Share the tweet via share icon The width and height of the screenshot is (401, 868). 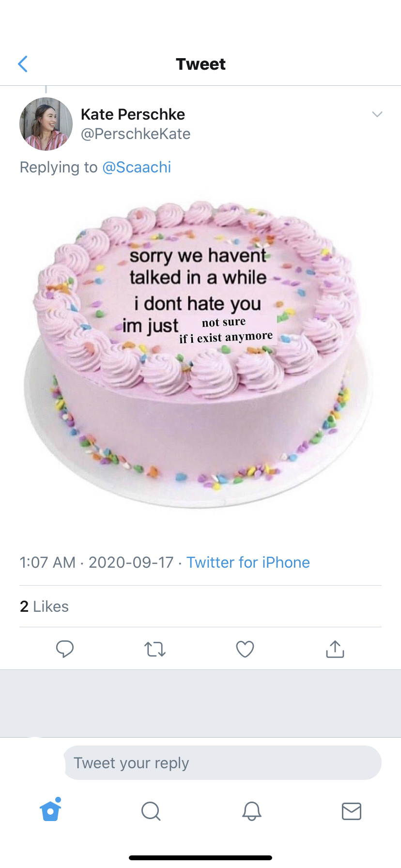[x=335, y=649]
